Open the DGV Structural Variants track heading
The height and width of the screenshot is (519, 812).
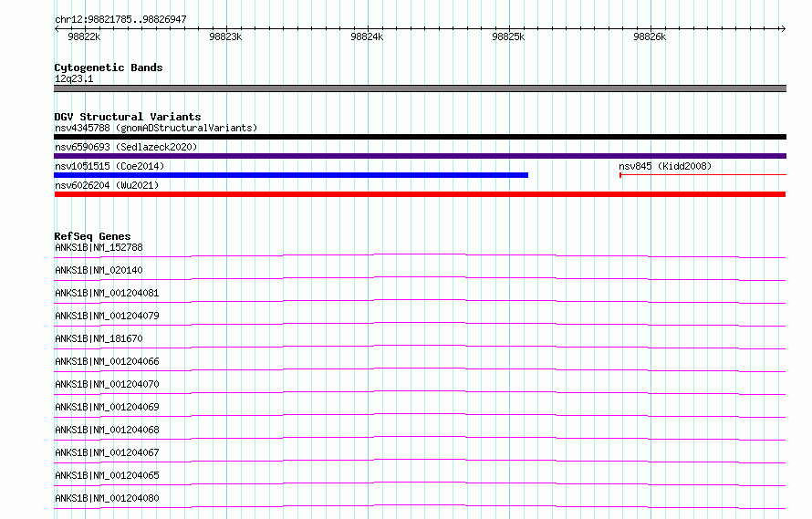pyautogui.click(x=128, y=117)
